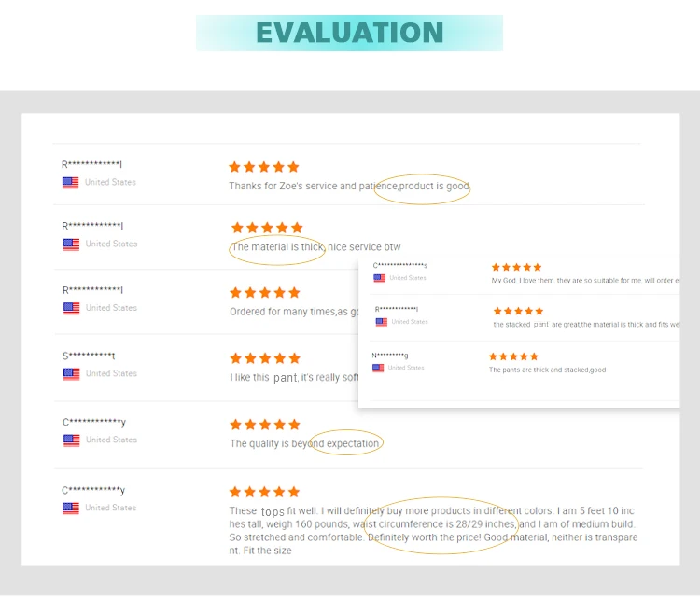
Task: Click the stars above "The pants are thick and stacked"
Action: (513, 356)
